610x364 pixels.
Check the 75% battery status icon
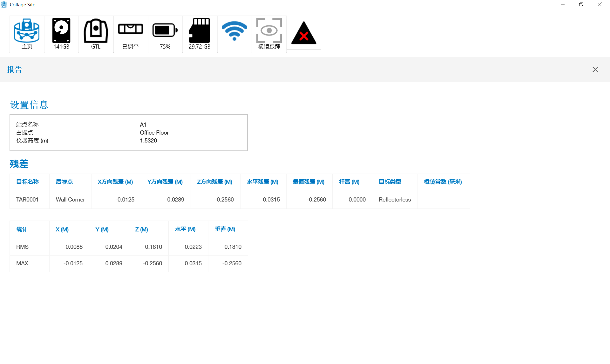click(165, 34)
